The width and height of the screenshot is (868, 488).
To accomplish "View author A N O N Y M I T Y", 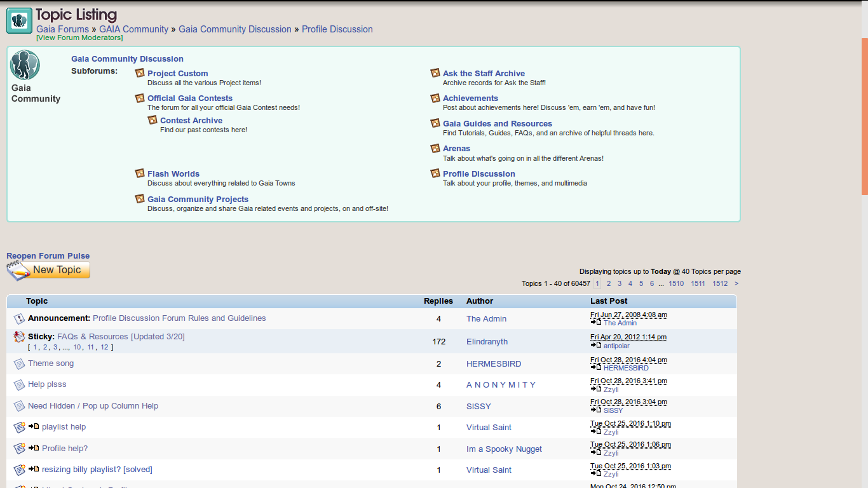I will click(x=501, y=385).
